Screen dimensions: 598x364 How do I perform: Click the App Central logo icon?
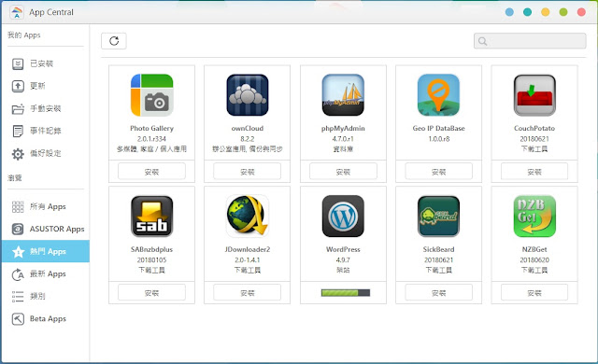[17, 12]
